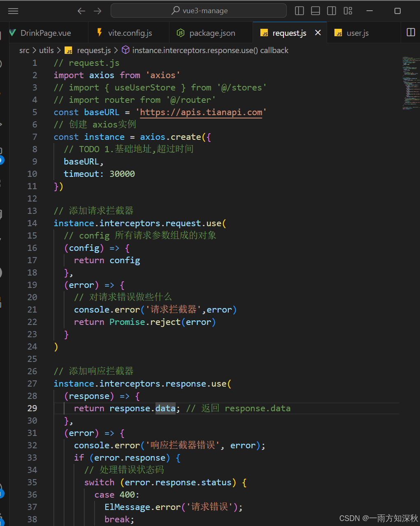Click 'Promise.reject(error)' text
420x526 pixels.
(162, 322)
